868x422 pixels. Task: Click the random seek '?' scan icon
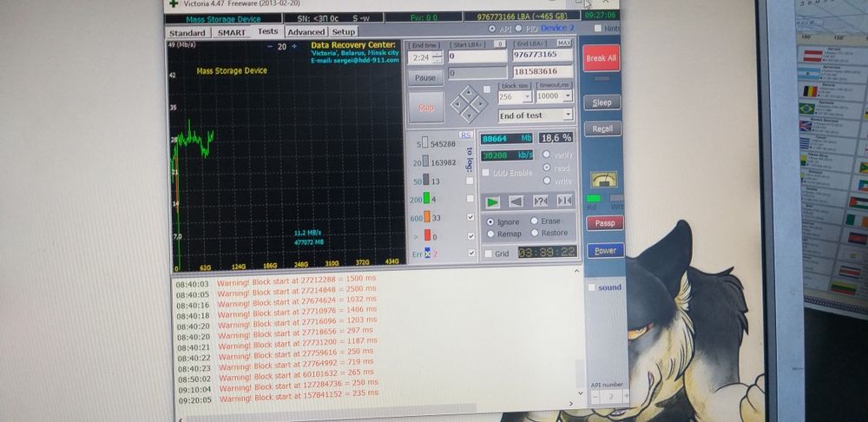coord(540,201)
